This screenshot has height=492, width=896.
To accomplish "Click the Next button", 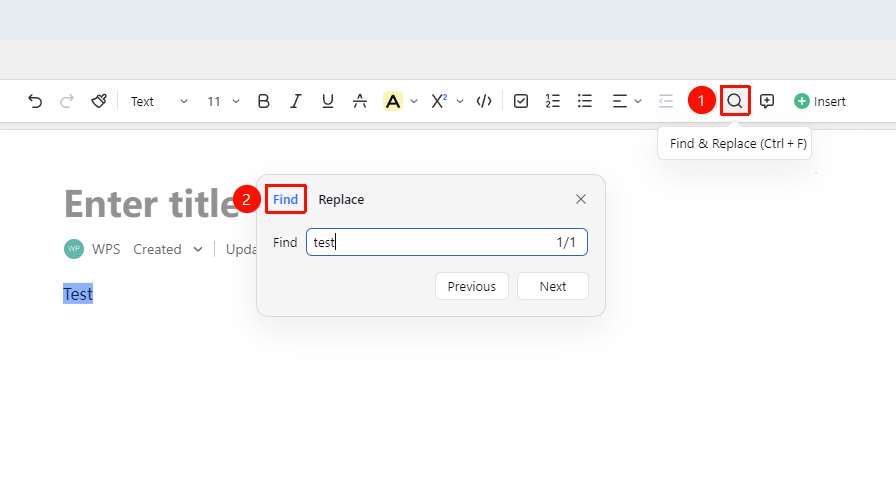I will 553,286.
